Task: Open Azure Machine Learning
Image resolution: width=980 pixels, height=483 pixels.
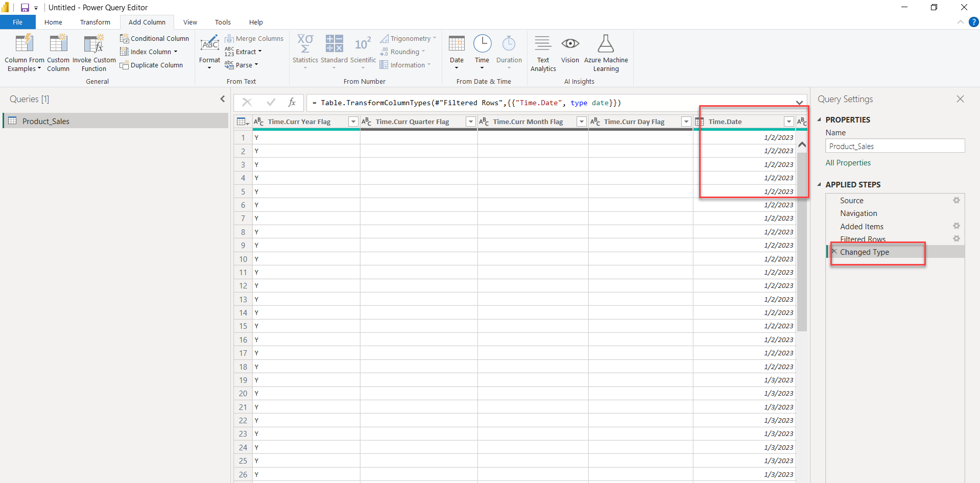Action: pyautogui.click(x=606, y=53)
